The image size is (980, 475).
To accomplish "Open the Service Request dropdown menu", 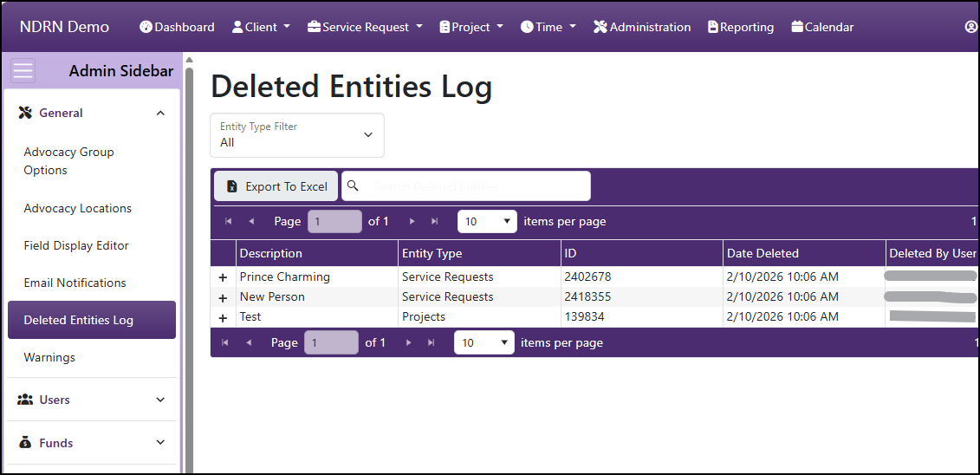I will (x=365, y=27).
